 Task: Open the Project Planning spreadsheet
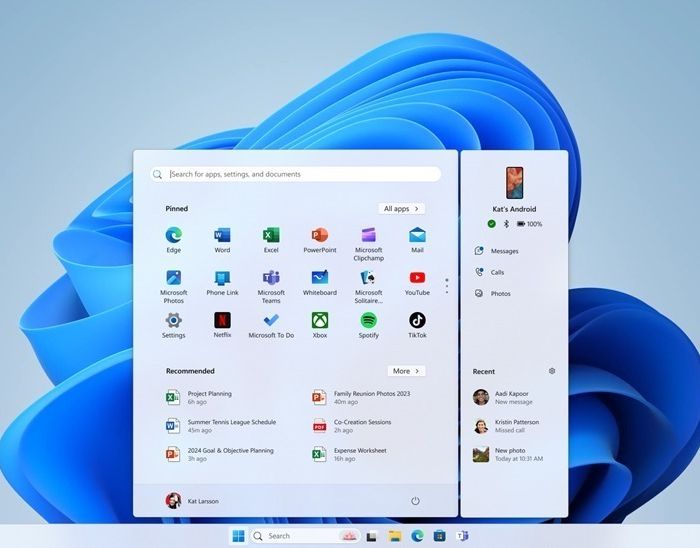[199, 397]
